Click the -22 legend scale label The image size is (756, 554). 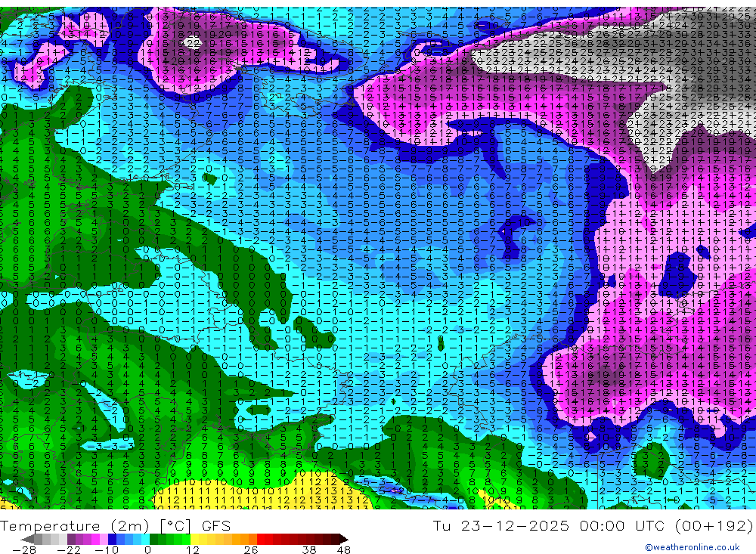pyautogui.click(x=69, y=550)
